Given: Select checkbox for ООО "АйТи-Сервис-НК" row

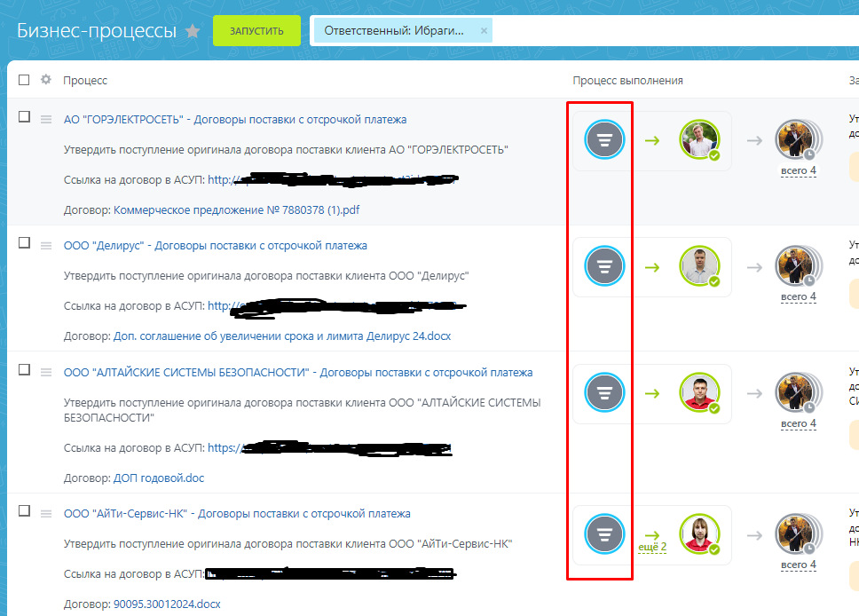Looking at the screenshot, I should tap(24, 510).
